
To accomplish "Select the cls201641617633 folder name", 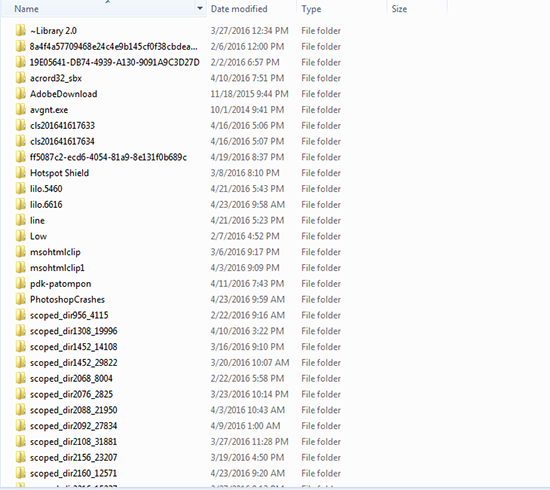I will 62,126.
